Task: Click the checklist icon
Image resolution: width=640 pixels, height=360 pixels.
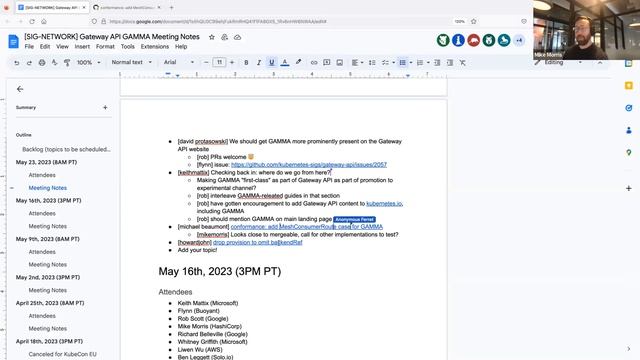Action: click(x=385, y=63)
